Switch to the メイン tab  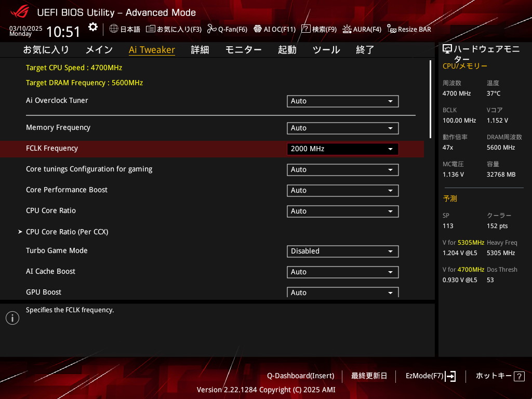(99, 50)
